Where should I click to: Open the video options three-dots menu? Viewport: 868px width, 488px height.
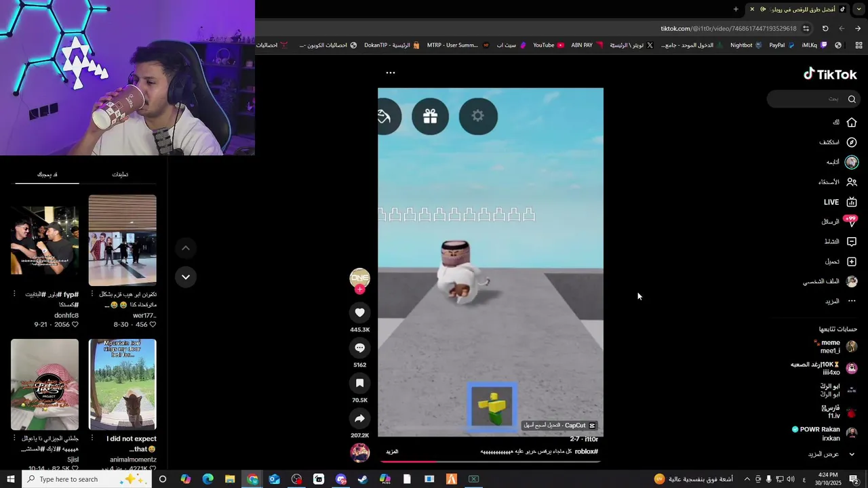391,73
